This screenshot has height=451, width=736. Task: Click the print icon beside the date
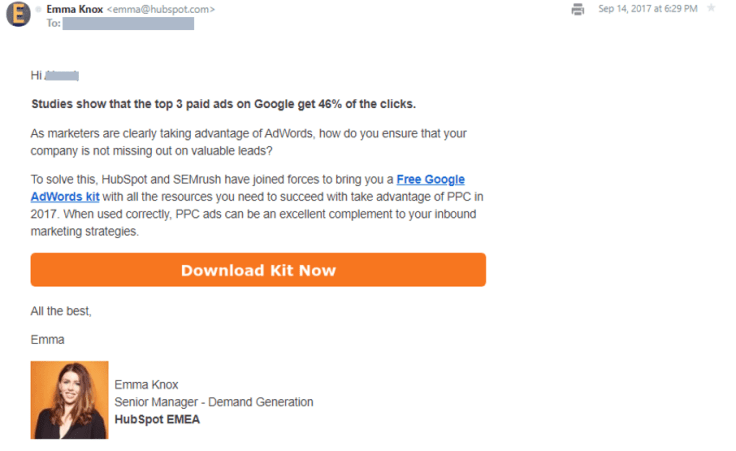point(578,9)
